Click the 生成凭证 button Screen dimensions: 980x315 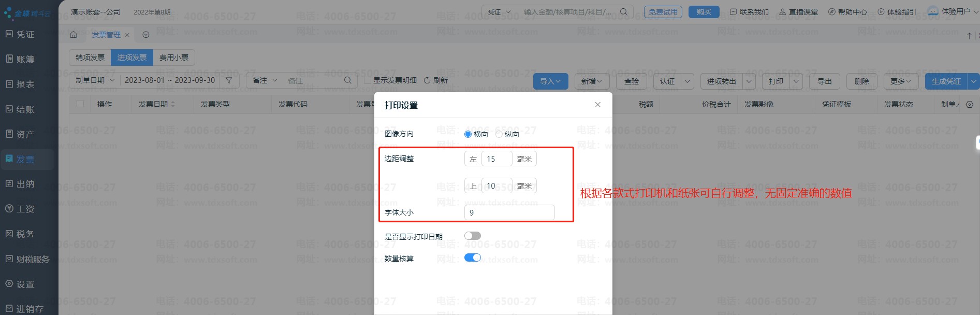[946, 81]
